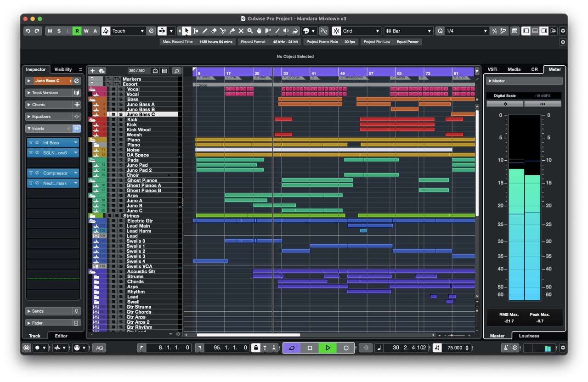Undo the last action with the undo arrow
The height and width of the screenshot is (382, 588).
click(x=28, y=31)
